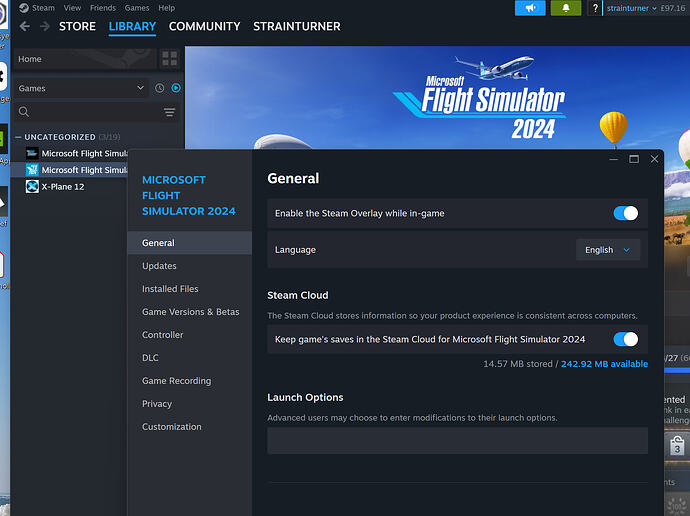The image size is (690, 516).
Task: Go to the Library tab
Action: [x=132, y=26]
